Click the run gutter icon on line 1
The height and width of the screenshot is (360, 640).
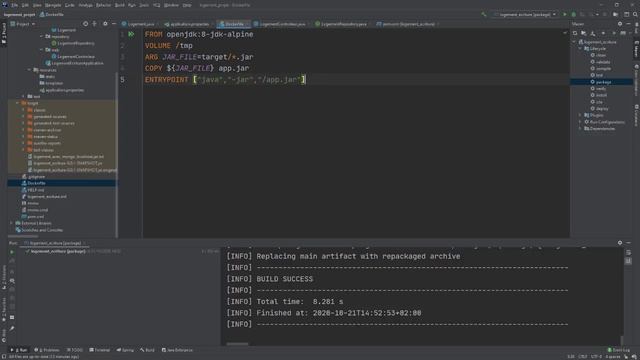click(131, 34)
